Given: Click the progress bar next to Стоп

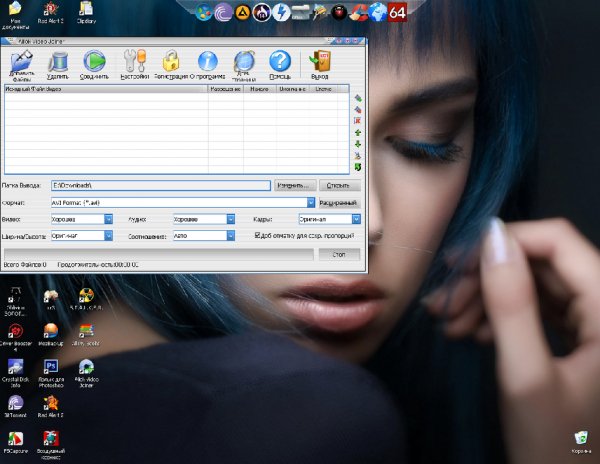Looking at the screenshot, I should pyautogui.click(x=159, y=254).
